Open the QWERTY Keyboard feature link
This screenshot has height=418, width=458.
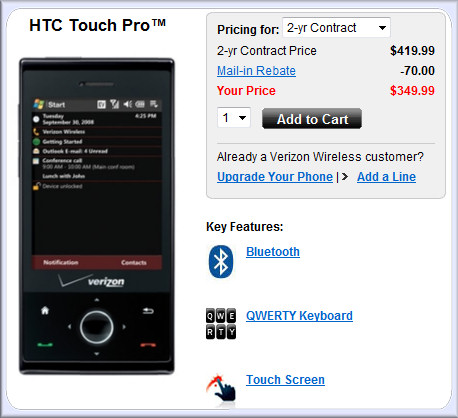pos(299,316)
